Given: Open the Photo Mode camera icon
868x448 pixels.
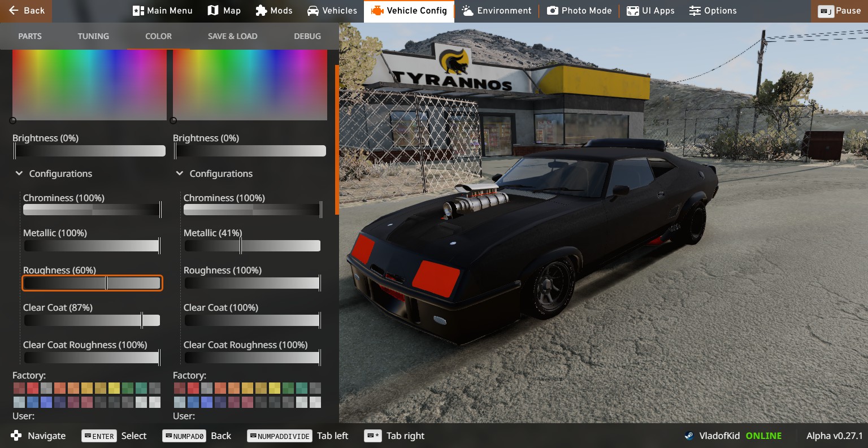Looking at the screenshot, I should [x=553, y=11].
